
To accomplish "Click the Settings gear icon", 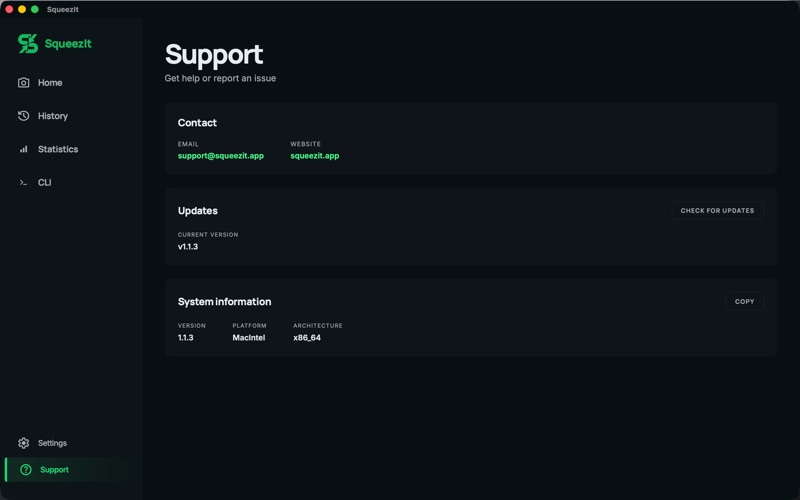I will pyautogui.click(x=23, y=443).
